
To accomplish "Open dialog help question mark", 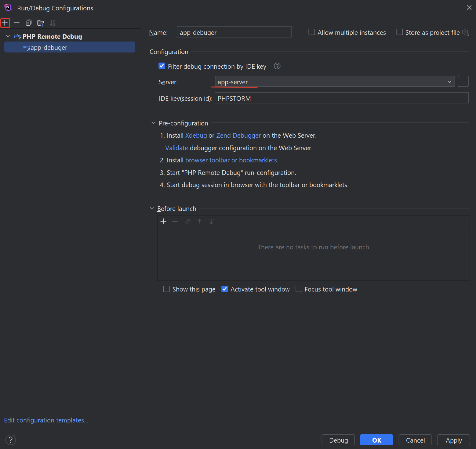I will [x=11, y=440].
